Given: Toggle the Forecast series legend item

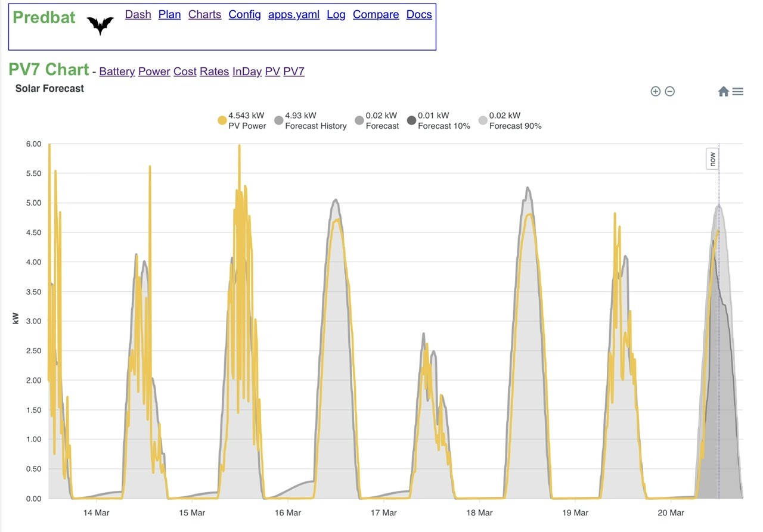Looking at the screenshot, I should pyautogui.click(x=376, y=121).
